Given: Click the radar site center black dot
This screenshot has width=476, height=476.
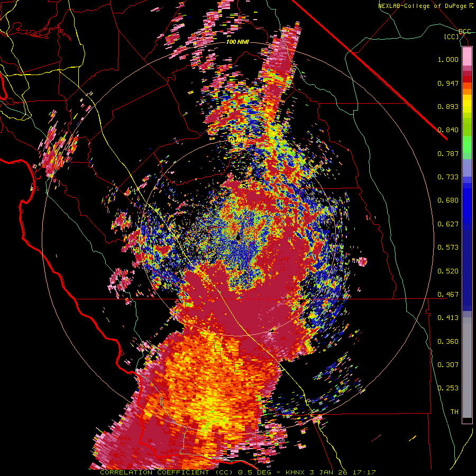Looking at the screenshot, I should [x=238, y=237].
